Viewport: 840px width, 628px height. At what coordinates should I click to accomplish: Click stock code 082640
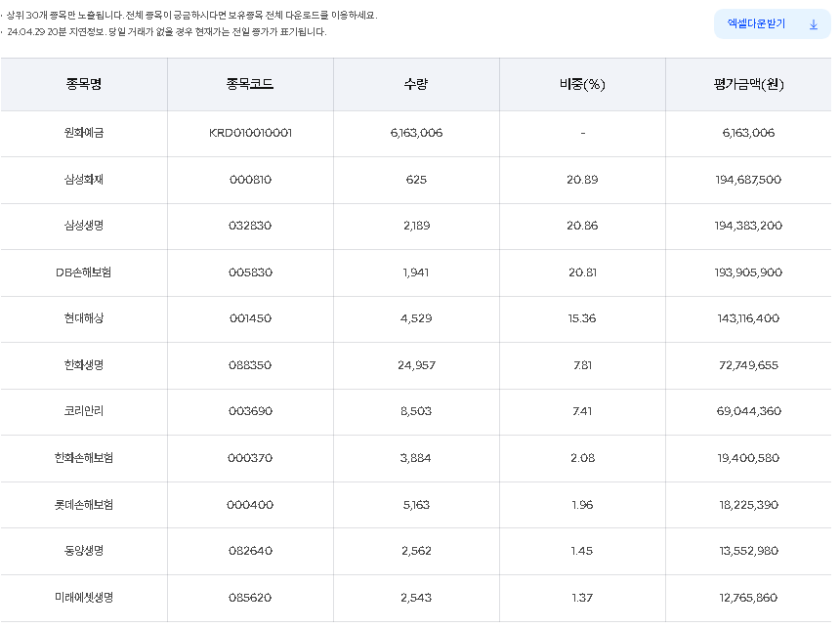(x=250, y=551)
